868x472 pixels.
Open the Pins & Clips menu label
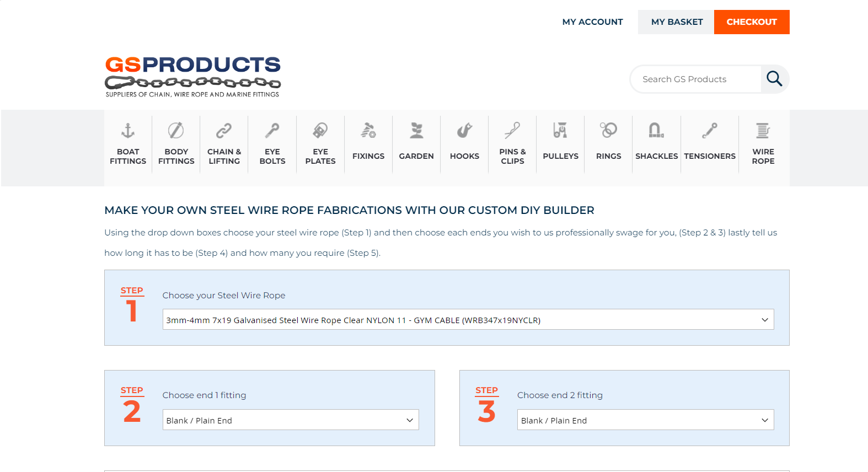[512, 157]
